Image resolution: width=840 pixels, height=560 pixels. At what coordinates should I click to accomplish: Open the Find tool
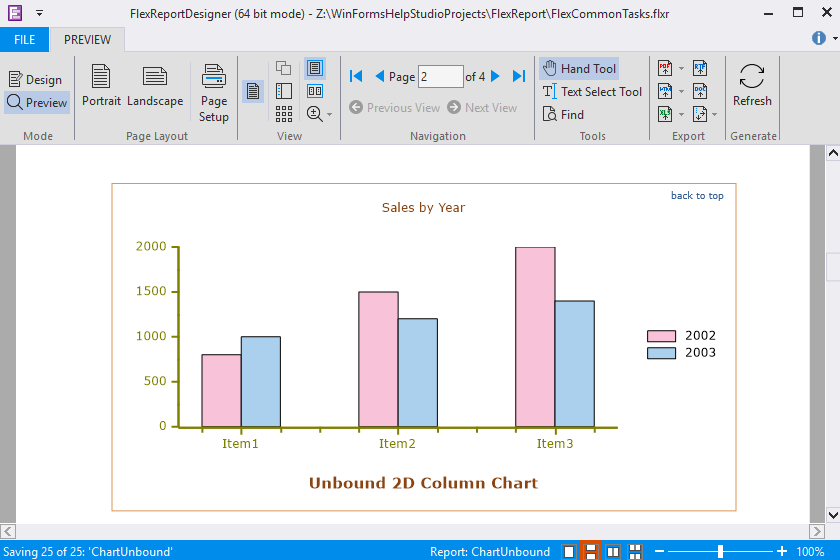coord(563,115)
